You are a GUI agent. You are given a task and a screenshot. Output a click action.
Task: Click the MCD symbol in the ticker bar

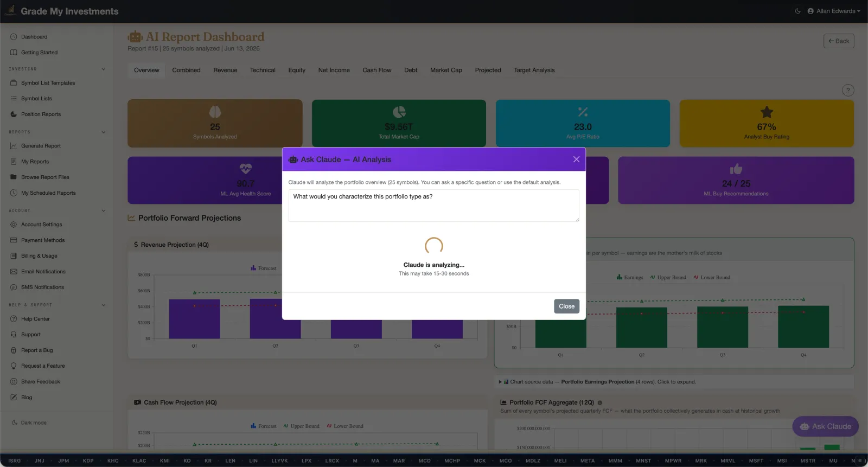425,461
